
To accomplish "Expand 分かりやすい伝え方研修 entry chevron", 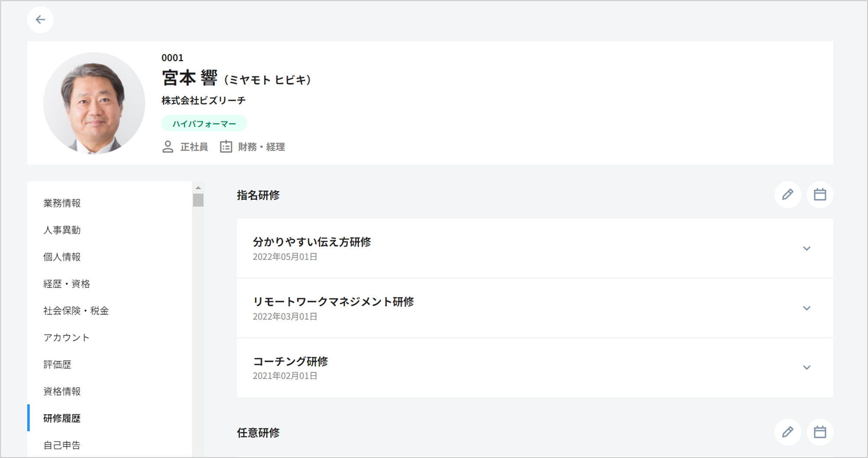I will [806, 249].
